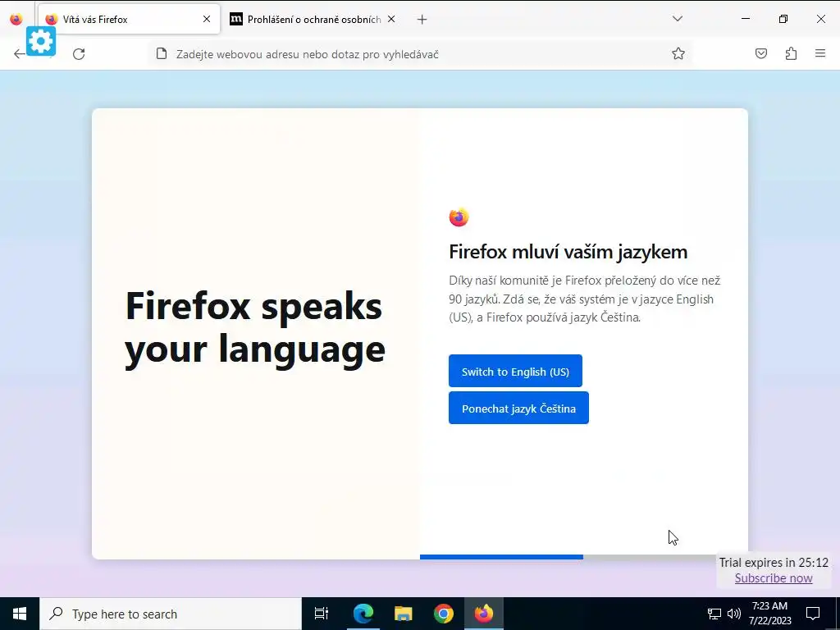This screenshot has width=840, height=630.
Task: Minimize the Firefox window
Action: click(745, 19)
